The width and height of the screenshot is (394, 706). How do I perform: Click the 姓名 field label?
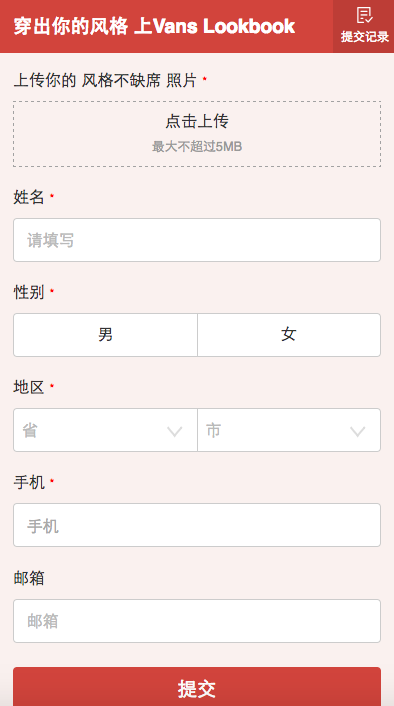(x=29, y=197)
